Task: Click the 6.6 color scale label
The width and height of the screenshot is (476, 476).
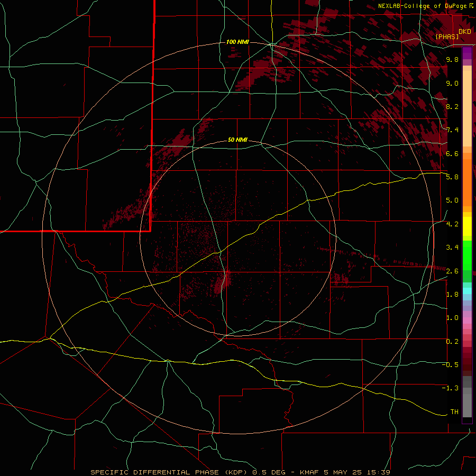Action: point(452,153)
